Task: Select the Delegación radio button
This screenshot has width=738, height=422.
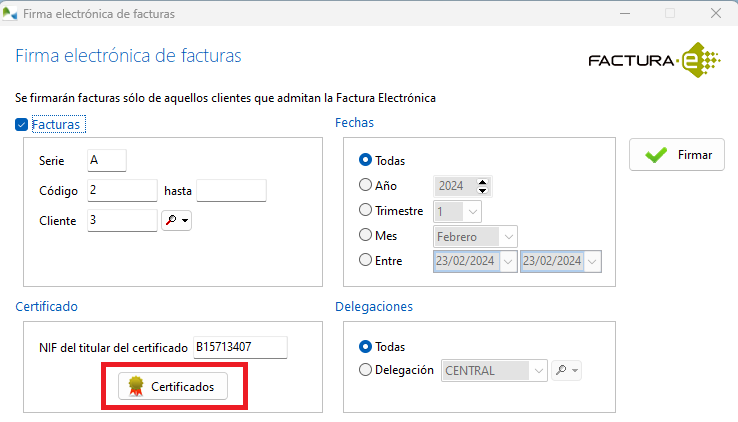Action: click(365, 370)
